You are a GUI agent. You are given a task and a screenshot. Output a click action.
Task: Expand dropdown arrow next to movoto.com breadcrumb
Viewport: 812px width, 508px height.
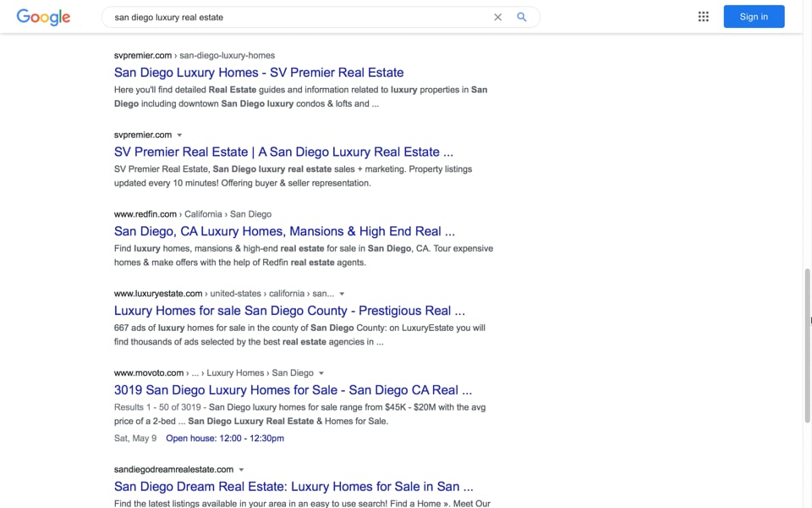point(321,373)
